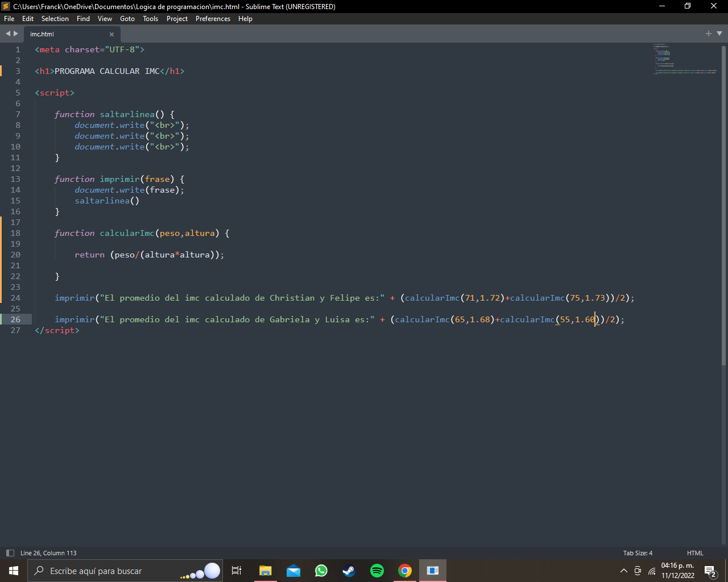Open Mail app from taskbar
The image size is (728, 582).
point(293,571)
